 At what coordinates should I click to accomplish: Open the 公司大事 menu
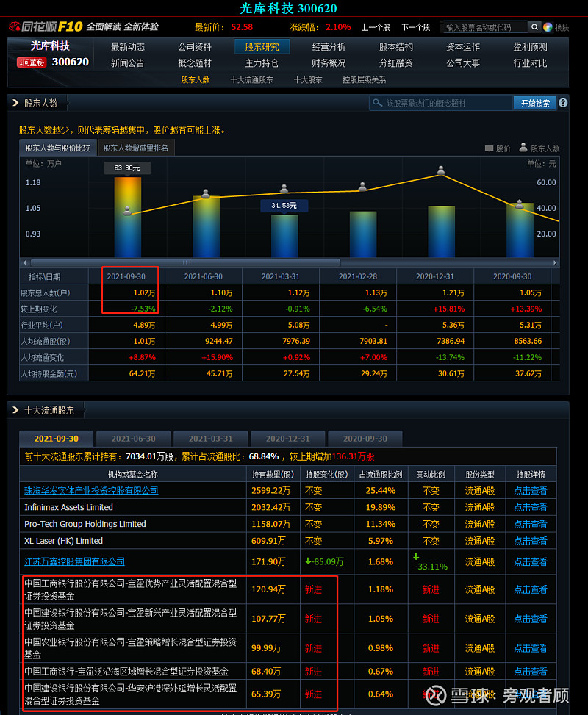coord(463,63)
